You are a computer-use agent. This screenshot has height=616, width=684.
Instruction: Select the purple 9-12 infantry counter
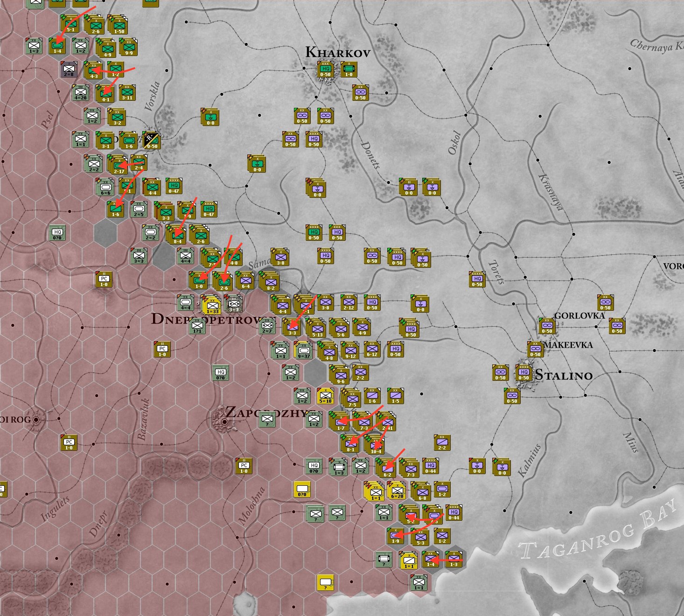(x=350, y=350)
